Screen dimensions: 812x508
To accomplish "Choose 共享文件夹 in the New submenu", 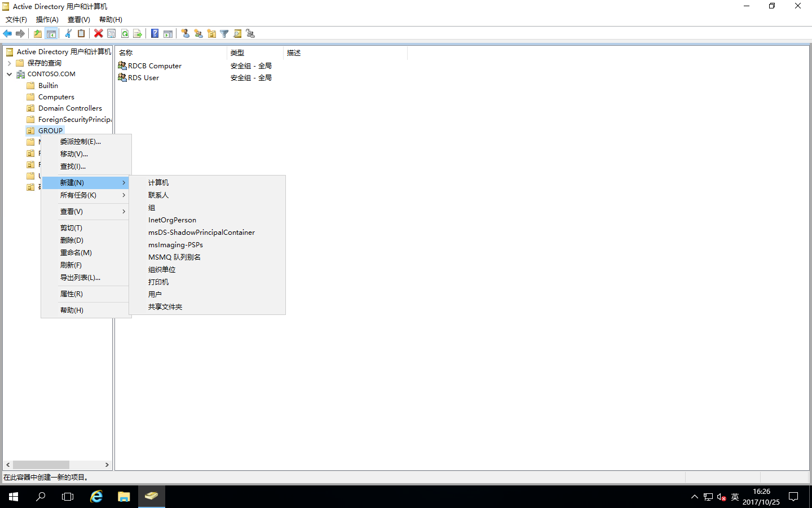I will pyautogui.click(x=207, y=307).
